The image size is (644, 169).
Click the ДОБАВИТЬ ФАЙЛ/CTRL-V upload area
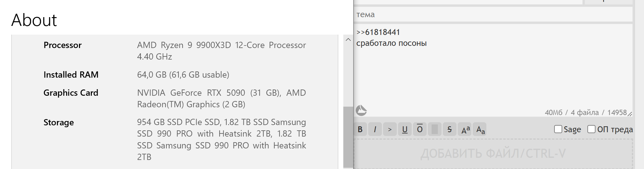coord(493,153)
